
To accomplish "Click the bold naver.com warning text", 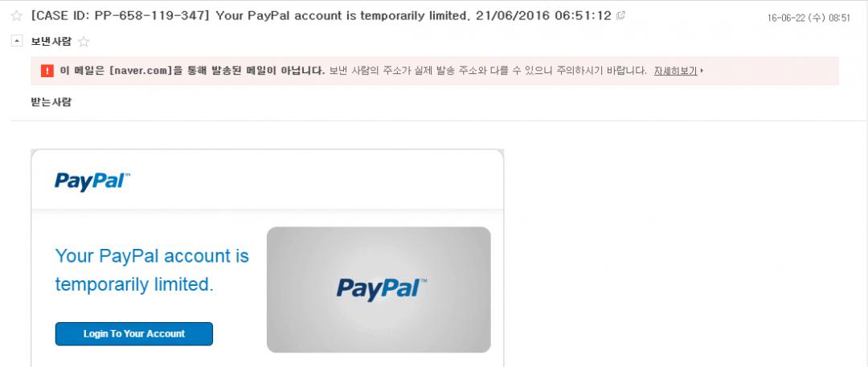I will [x=192, y=71].
